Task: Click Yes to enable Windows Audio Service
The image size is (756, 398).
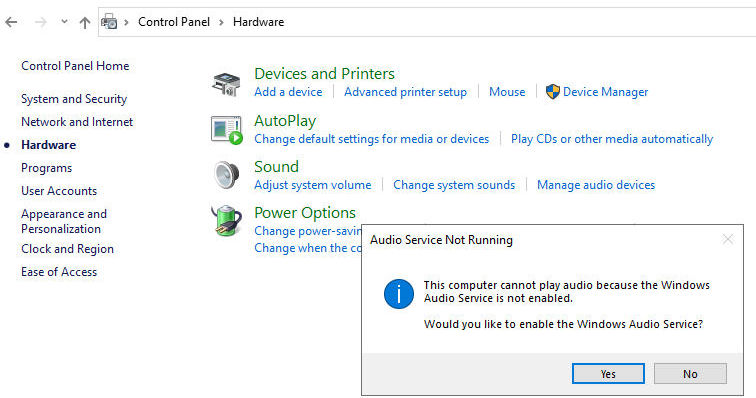Action: [608, 373]
